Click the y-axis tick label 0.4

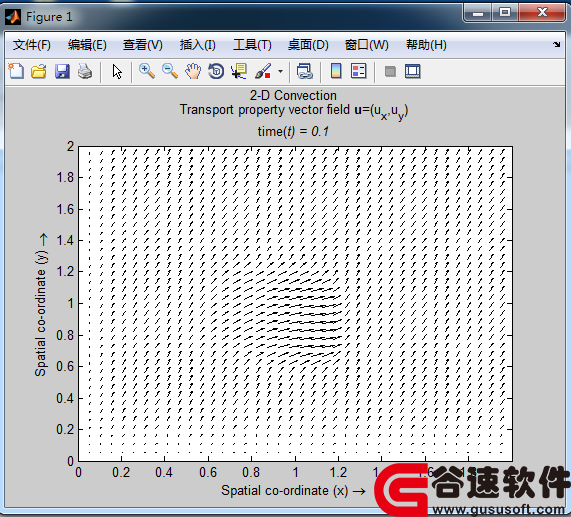pos(65,398)
